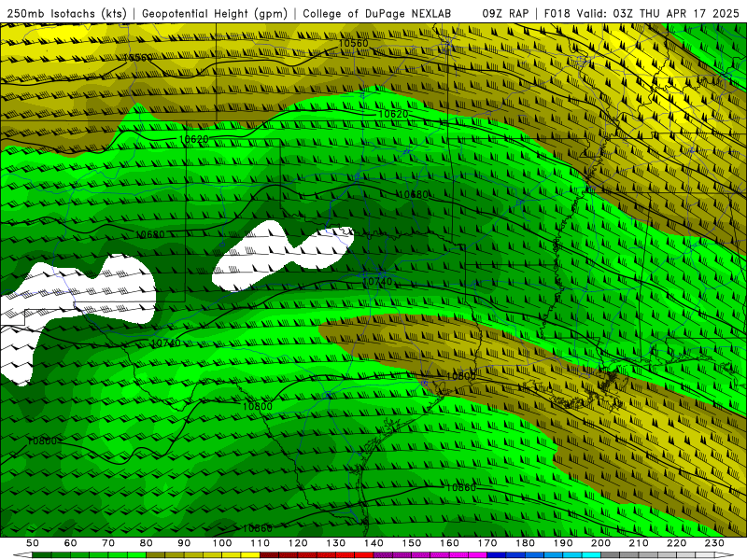Click the "Geopotential Height (gpm)" header text
This screenshot has width=747, height=560.
(215, 14)
